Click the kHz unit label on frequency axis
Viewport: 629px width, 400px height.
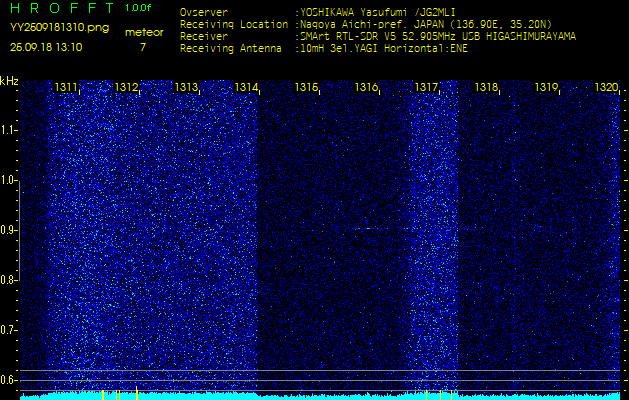(x=10, y=81)
